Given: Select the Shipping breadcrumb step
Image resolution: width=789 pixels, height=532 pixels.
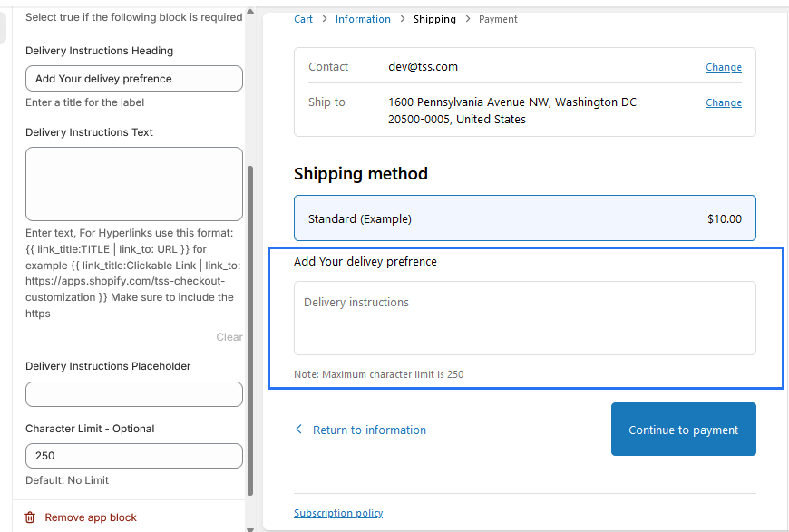Looking at the screenshot, I should click(x=434, y=19).
